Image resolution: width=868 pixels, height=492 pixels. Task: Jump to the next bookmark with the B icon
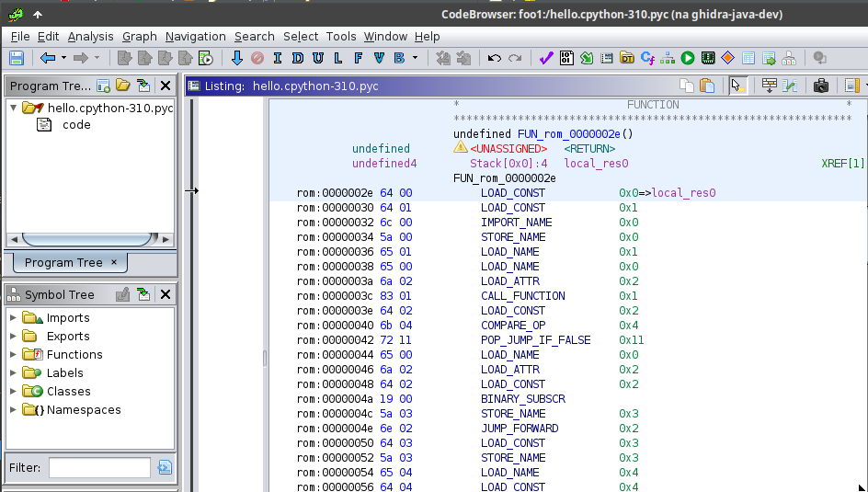[399, 58]
